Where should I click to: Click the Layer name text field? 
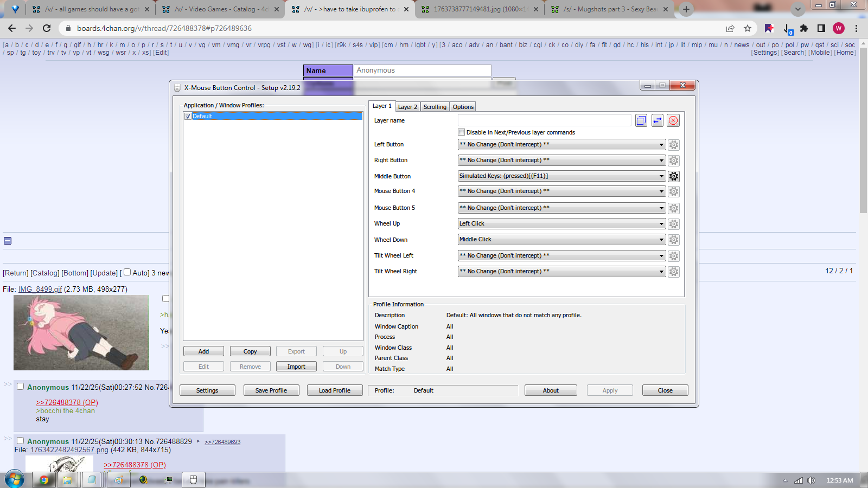click(545, 120)
